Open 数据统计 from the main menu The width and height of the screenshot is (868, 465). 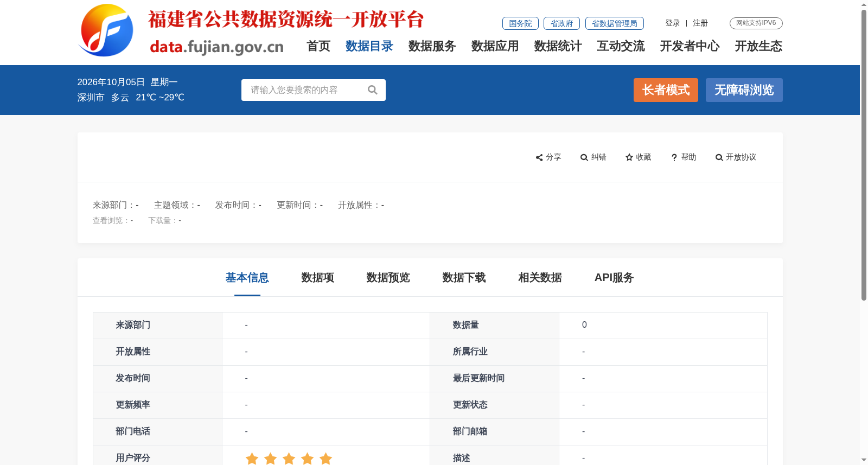tap(558, 46)
